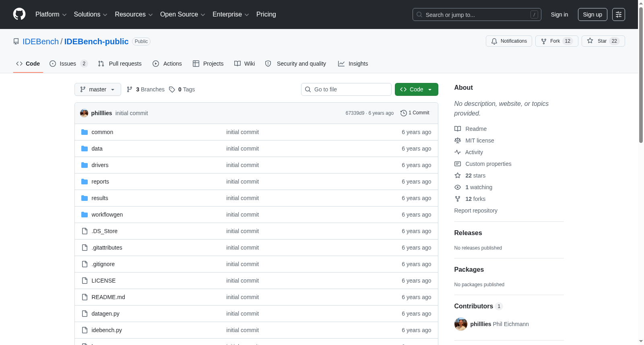644x345 pixels.
Task: Open the Pull requests tab
Action: (x=120, y=64)
